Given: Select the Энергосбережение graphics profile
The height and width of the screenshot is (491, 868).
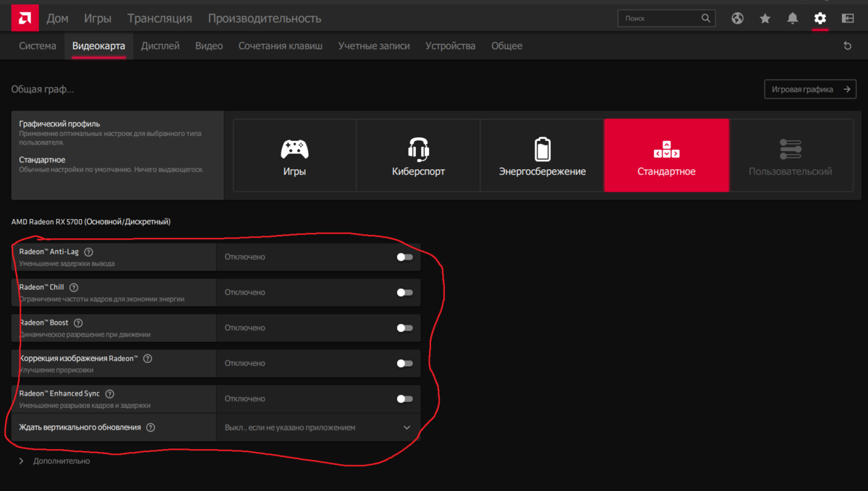Looking at the screenshot, I should tap(542, 155).
